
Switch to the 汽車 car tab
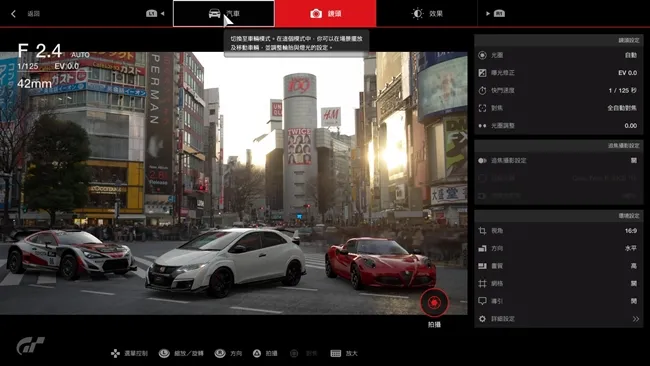(x=223, y=14)
